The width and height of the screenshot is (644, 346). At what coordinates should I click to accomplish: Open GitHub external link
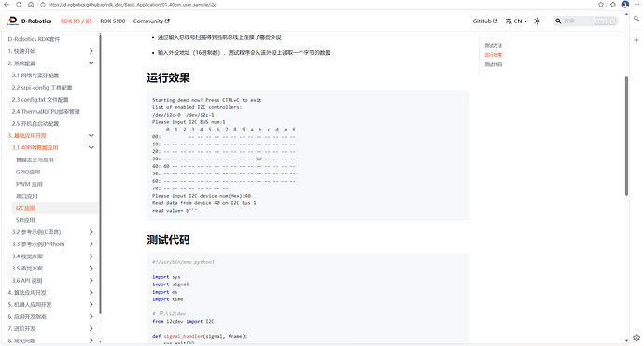[484, 21]
